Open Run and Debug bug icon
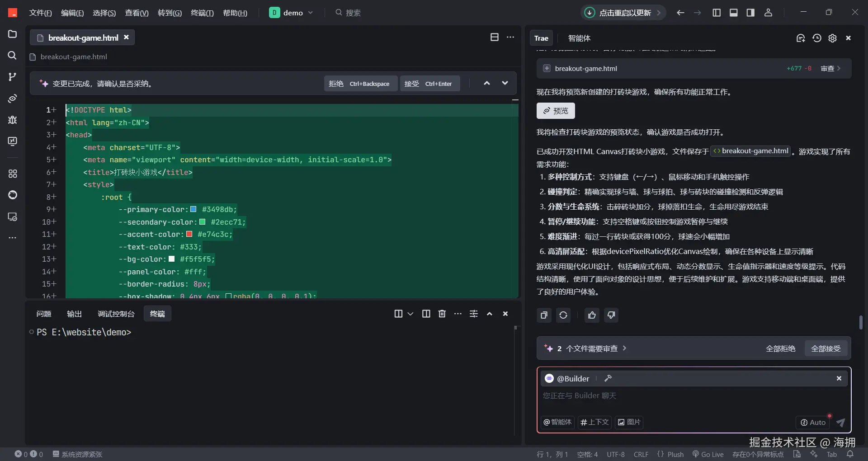This screenshot has height=461, width=868. click(12, 120)
